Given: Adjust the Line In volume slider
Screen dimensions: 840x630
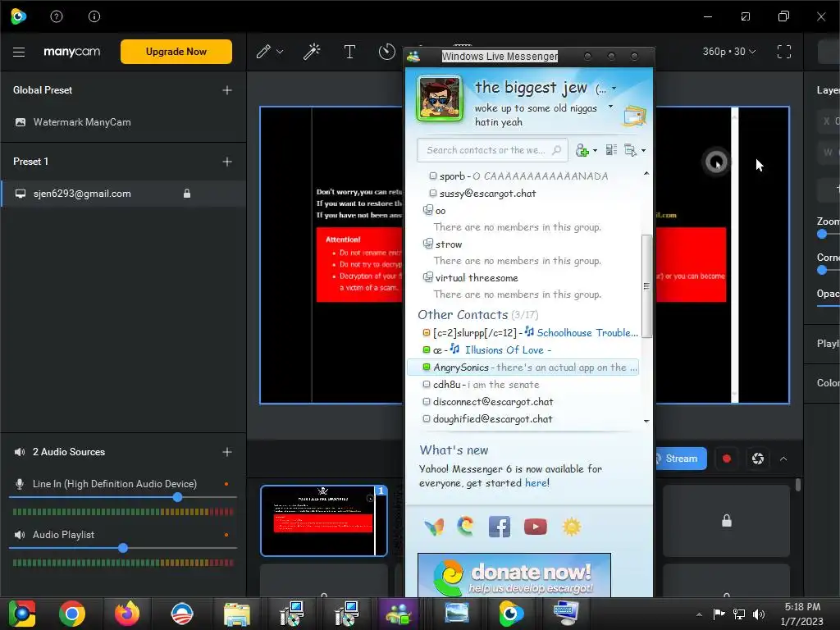Looking at the screenshot, I should tap(177, 497).
